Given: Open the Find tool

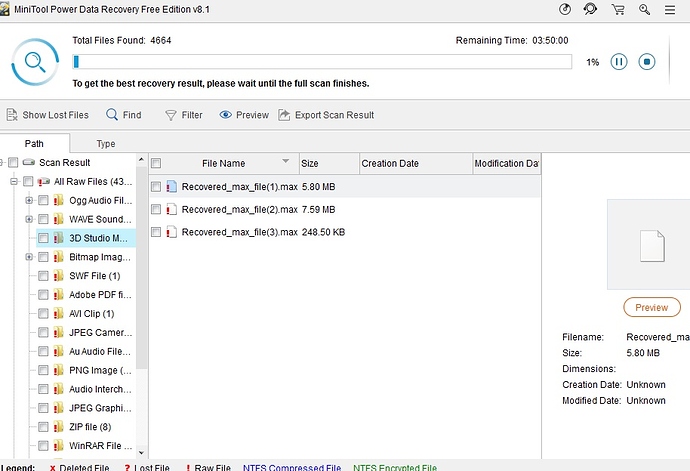Looking at the screenshot, I should 124,115.
